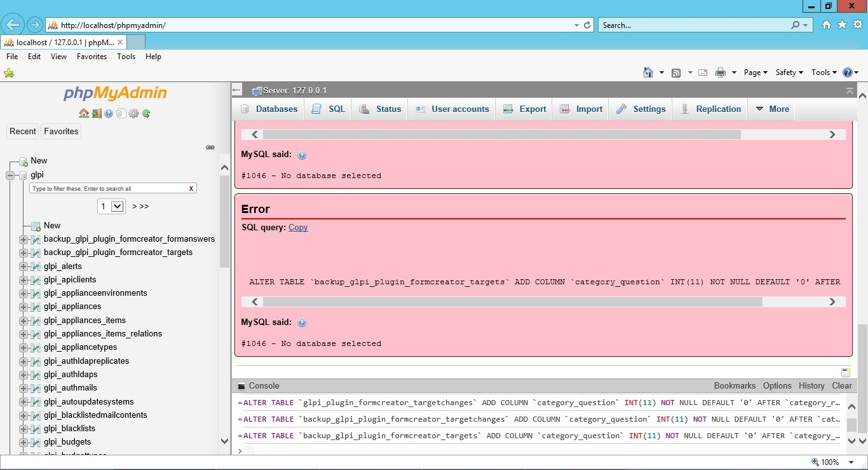
Task: Click the browser Home icon
Action: (x=825, y=24)
